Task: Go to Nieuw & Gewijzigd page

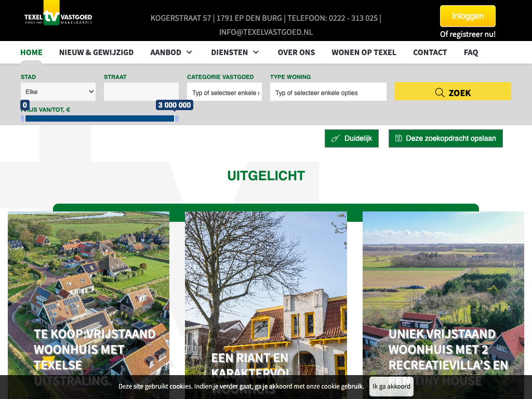Action: coord(96,52)
